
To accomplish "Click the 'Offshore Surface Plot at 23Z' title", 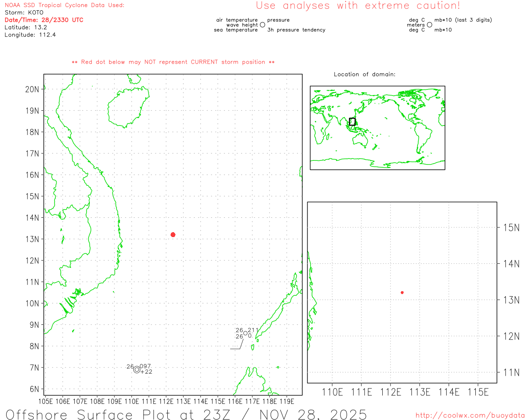I will (x=186, y=414).
